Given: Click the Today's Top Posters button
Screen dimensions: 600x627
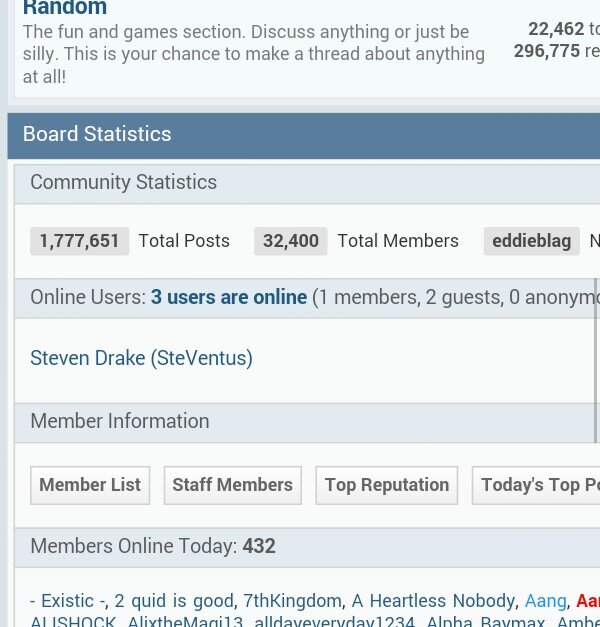Looking at the screenshot, I should click(538, 485).
